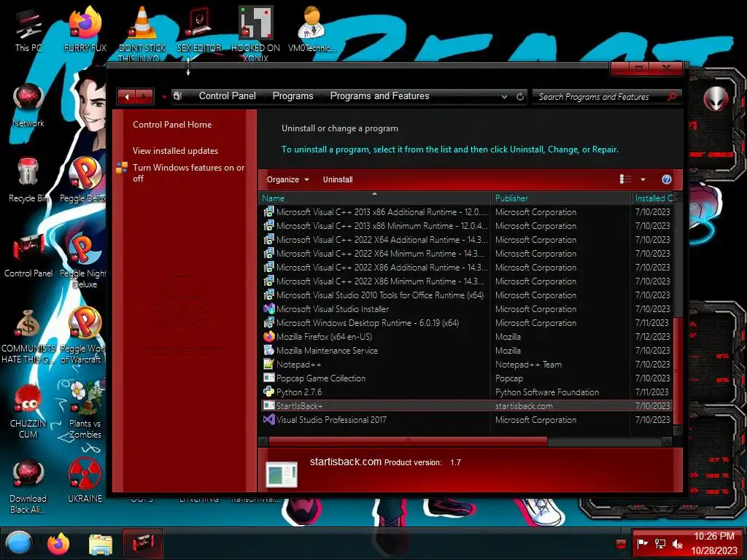Open the CHUZZIN red fuzzy icon
Image resolution: width=747 pixels, height=560 pixels.
pos(28,411)
